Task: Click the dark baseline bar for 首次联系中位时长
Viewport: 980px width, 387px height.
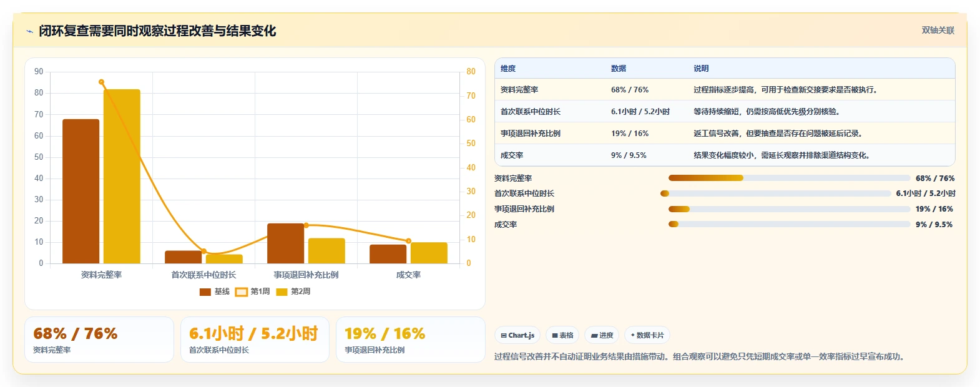Action: click(183, 257)
